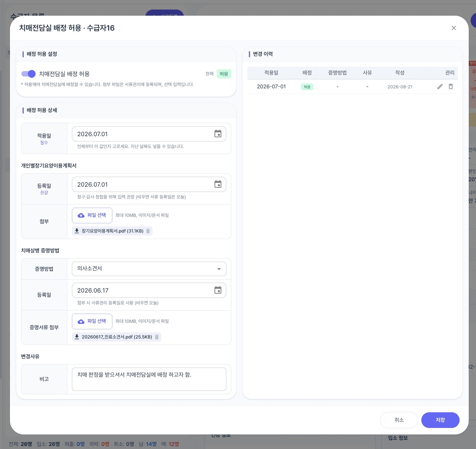Click the 적용일 column header
476x449 pixels.
pos(271,73)
